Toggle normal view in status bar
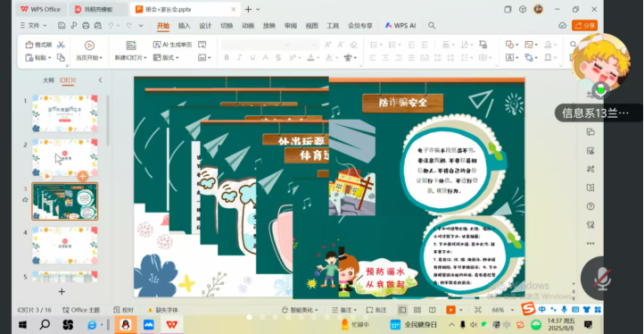Image resolution: width=644 pixels, height=334 pixels. 402,310
